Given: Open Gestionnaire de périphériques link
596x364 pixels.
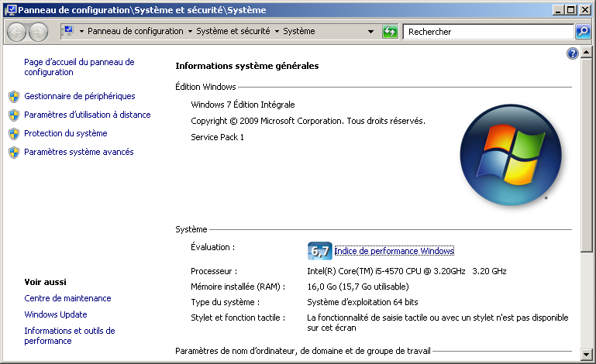Looking at the screenshot, I should click(80, 96).
